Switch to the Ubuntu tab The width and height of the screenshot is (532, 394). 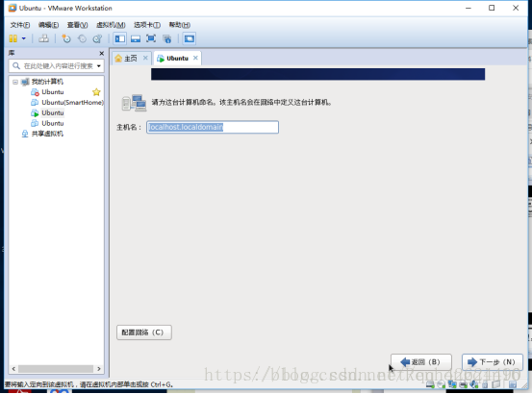177,59
